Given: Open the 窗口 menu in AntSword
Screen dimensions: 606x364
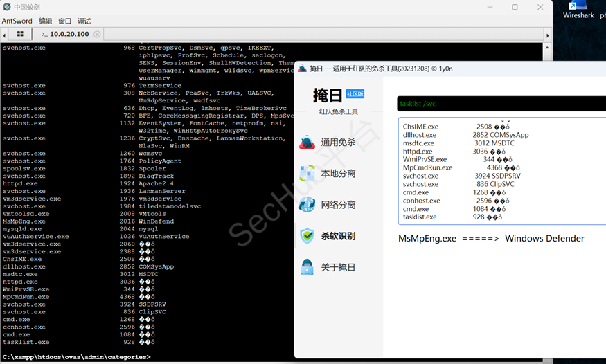Looking at the screenshot, I should 65,21.
